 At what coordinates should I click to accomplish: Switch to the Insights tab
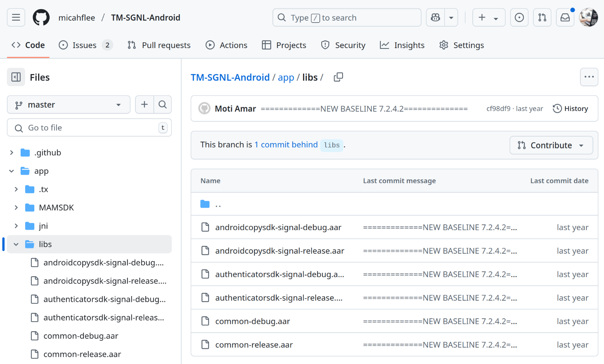pyautogui.click(x=402, y=45)
